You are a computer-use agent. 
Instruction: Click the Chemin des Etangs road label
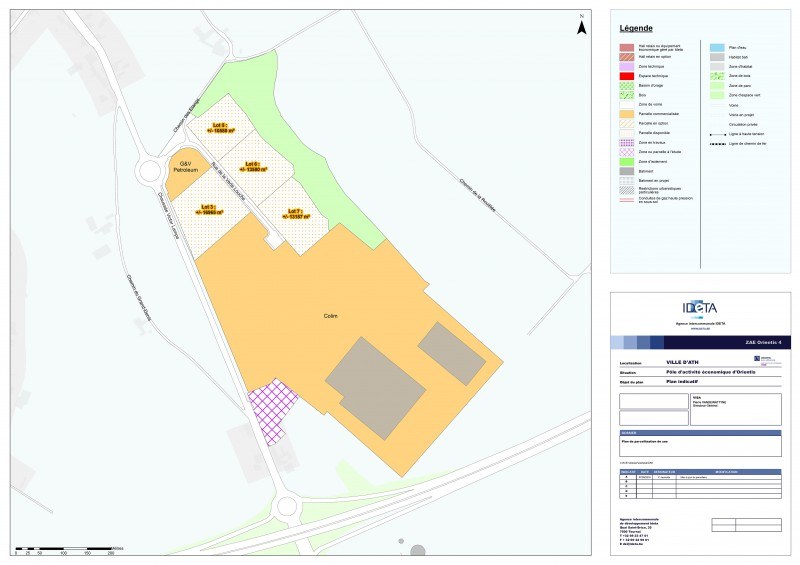[x=186, y=116]
